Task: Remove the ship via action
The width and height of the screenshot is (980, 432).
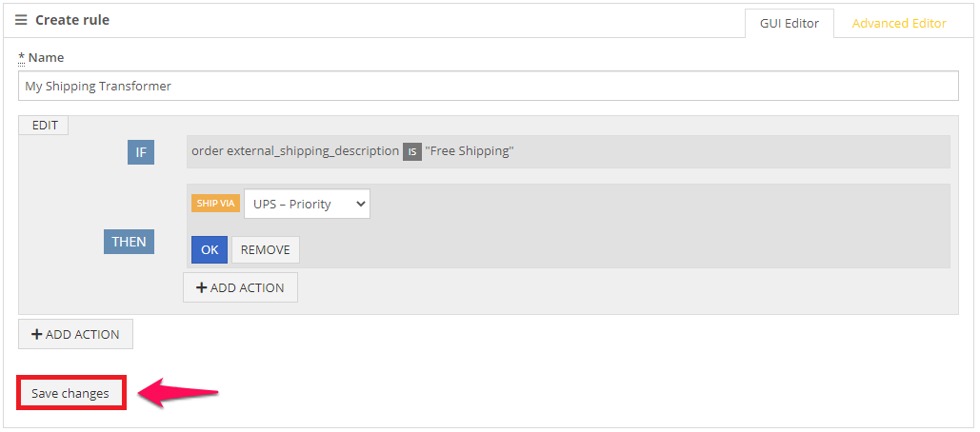Action: (x=266, y=249)
